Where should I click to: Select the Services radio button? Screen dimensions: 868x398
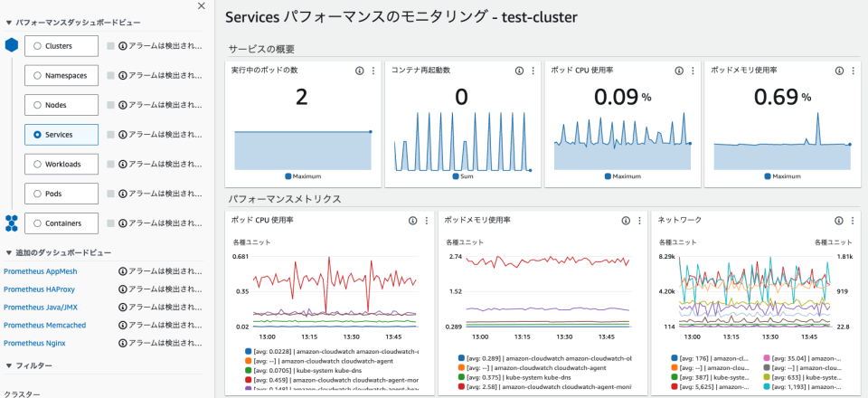(38, 135)
